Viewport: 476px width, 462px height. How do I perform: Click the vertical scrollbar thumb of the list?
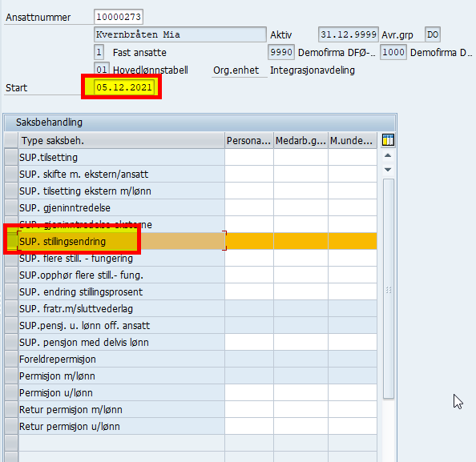389,288
